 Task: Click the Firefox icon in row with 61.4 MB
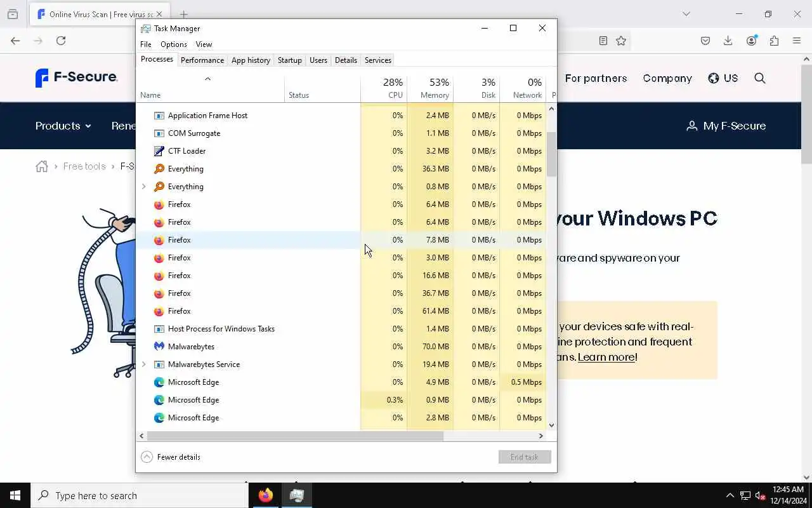159,311
